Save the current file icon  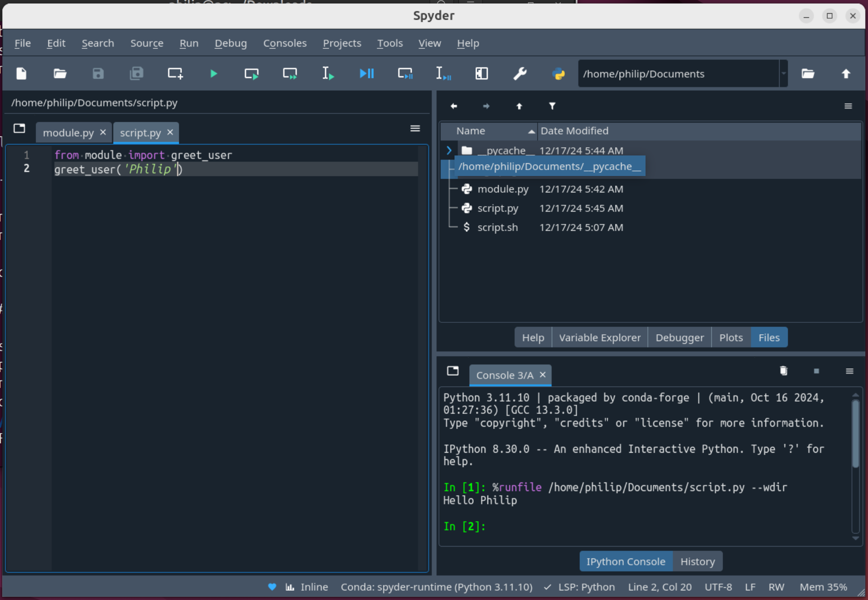98,73
